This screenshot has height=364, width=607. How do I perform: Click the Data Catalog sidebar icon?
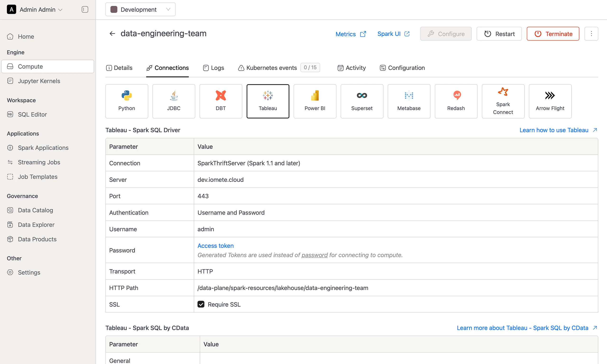click(10, 210)
